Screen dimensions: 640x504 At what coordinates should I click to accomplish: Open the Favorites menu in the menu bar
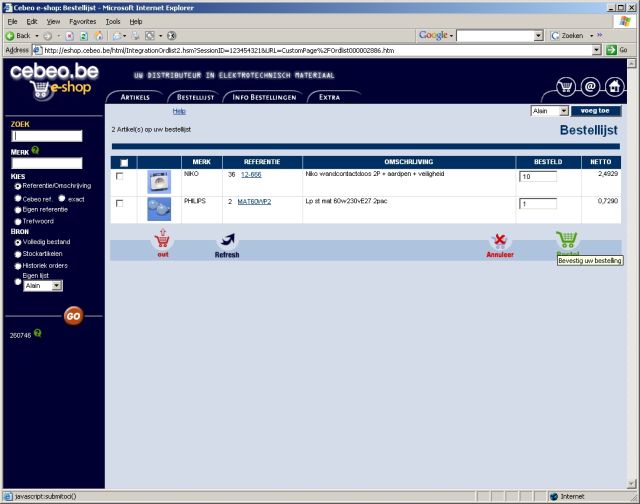[x=82, y=21]
